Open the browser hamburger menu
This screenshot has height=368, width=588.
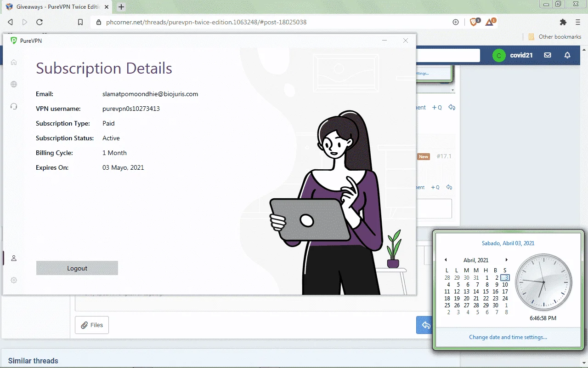pyautogui.click(x=578, y=22)
